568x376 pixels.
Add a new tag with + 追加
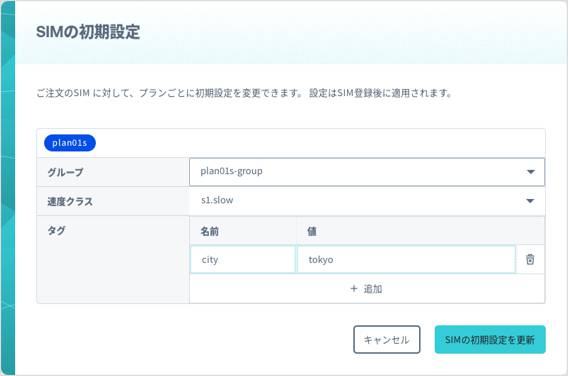tap(366, 289)
